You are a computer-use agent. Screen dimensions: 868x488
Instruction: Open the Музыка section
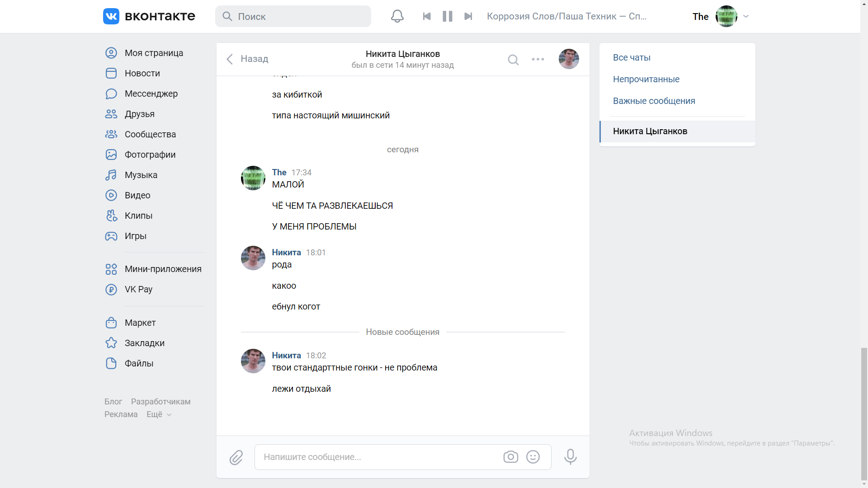[141, 175]
